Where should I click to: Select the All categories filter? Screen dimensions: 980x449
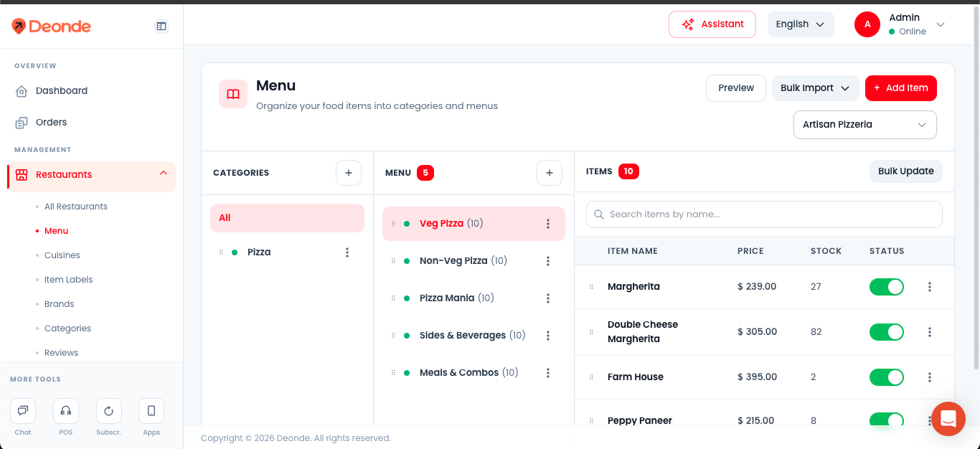[287, 218]
